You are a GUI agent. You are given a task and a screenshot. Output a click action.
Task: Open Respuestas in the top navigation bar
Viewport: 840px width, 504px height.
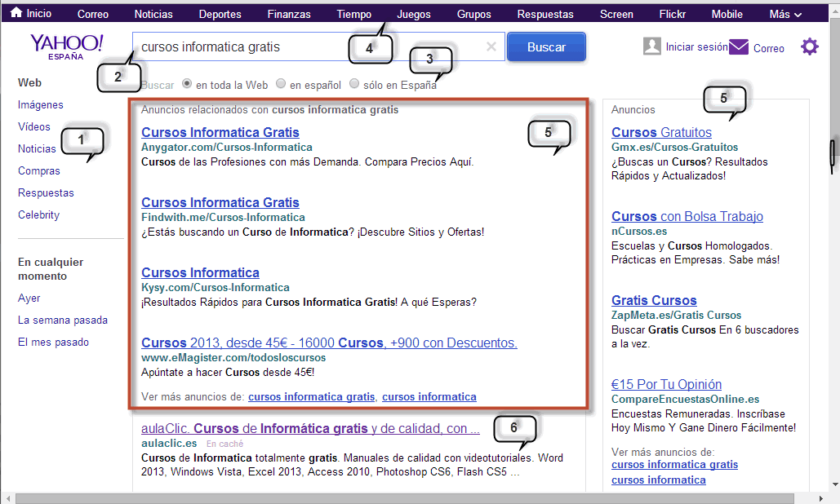pos(544,15)
